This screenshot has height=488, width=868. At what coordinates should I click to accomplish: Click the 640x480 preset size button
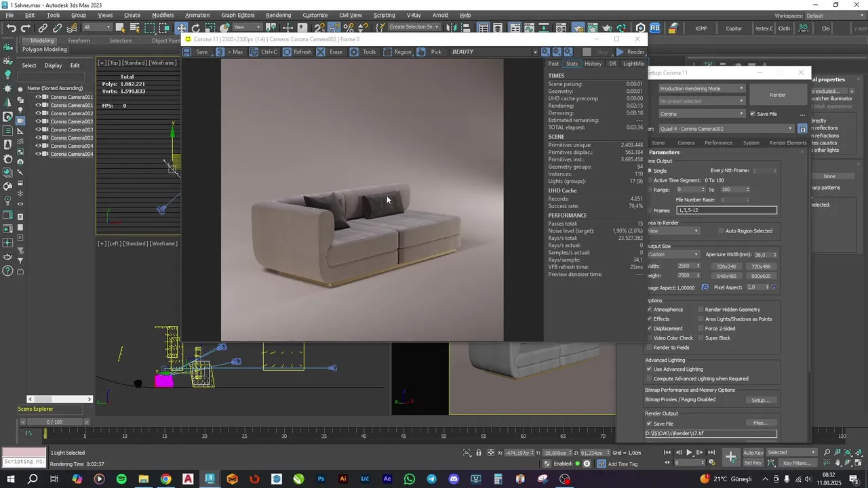726,276
